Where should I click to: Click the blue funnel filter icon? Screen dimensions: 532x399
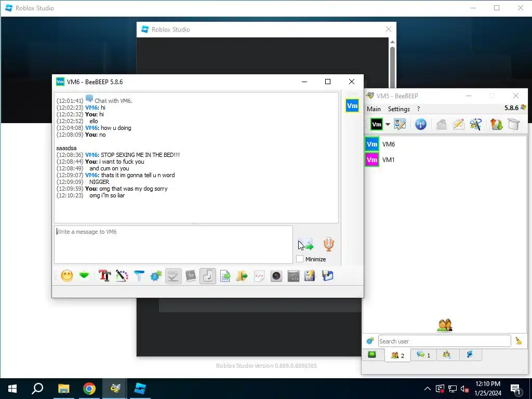(x=139, y=275)
